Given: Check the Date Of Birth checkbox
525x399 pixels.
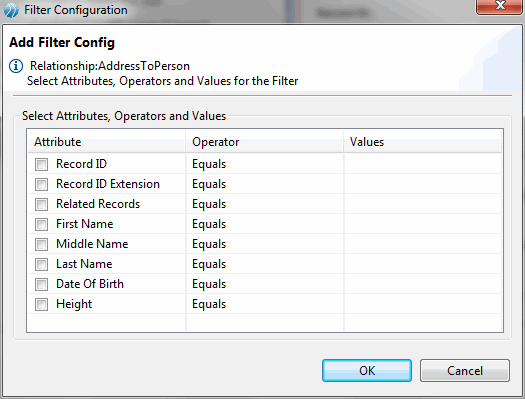Looking at the screenshot, I should (x=42, y=285).
